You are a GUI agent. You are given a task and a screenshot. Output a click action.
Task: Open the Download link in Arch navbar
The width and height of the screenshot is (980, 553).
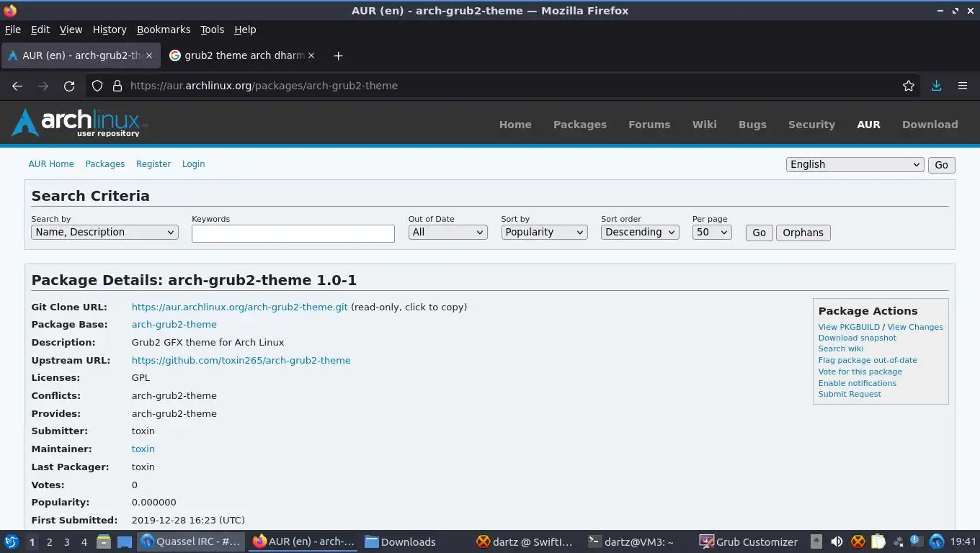coord(930,125)
